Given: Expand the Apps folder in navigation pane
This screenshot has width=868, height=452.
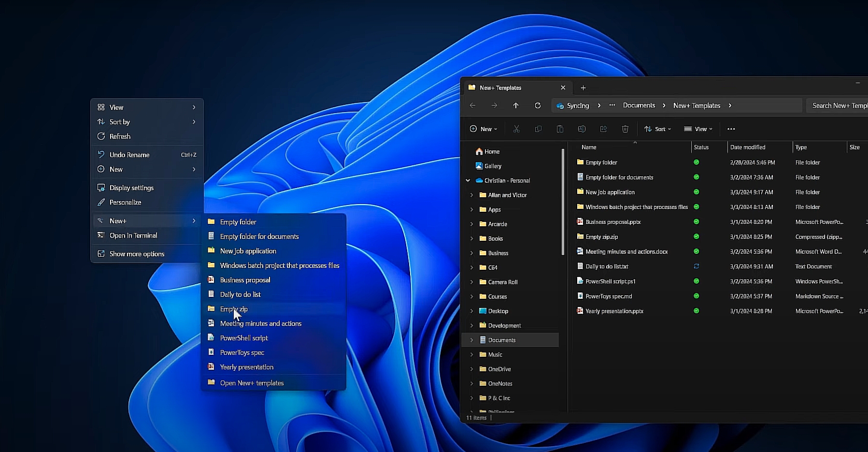Looking at the screenshot, I should [x=472, y=209].
